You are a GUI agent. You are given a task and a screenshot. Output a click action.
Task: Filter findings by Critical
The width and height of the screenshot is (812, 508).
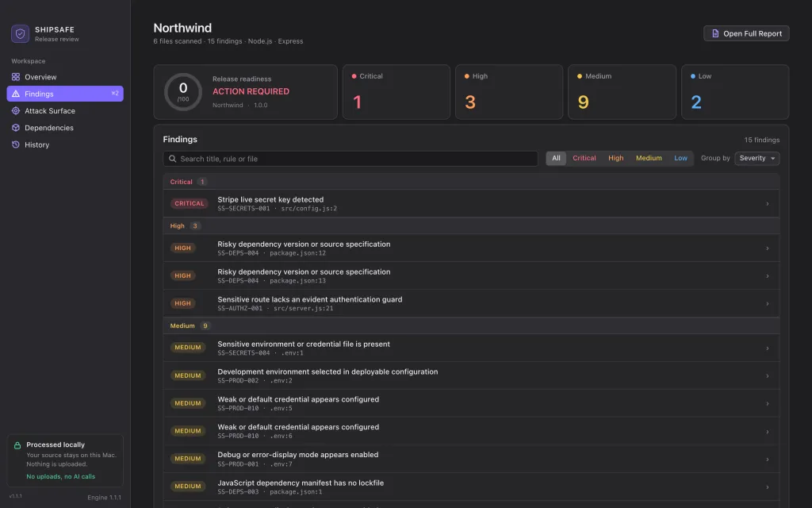584,158
